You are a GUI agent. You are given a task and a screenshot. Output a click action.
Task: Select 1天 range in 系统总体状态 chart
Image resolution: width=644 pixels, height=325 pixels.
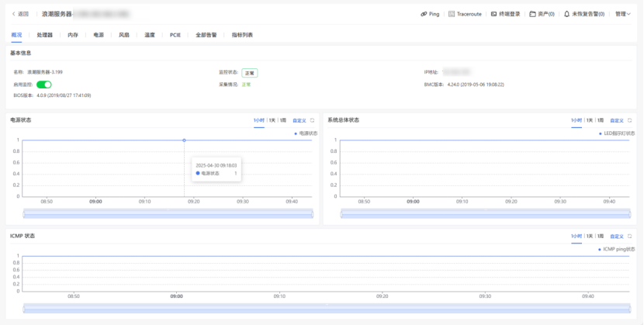click(x=590, y=121)
